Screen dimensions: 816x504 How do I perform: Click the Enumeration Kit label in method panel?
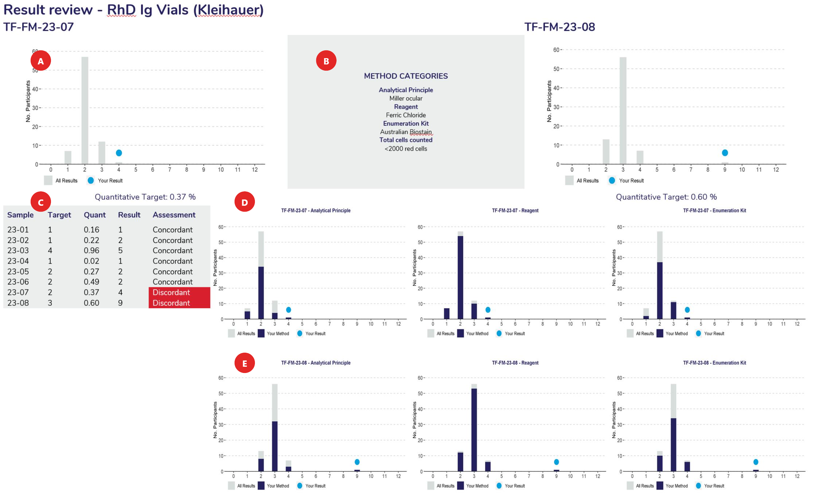tap(406, 123)
